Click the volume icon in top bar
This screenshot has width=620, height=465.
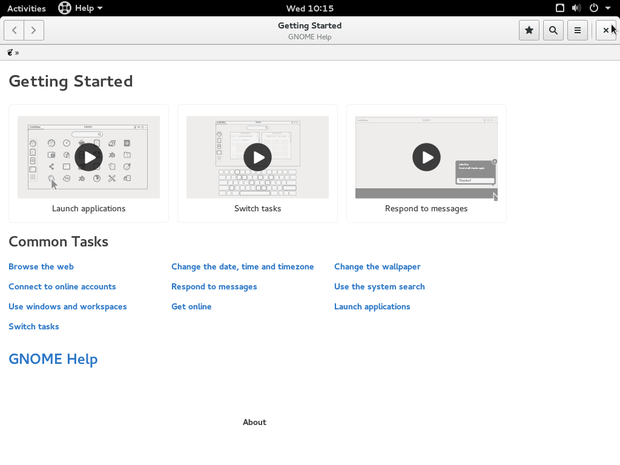577,8
